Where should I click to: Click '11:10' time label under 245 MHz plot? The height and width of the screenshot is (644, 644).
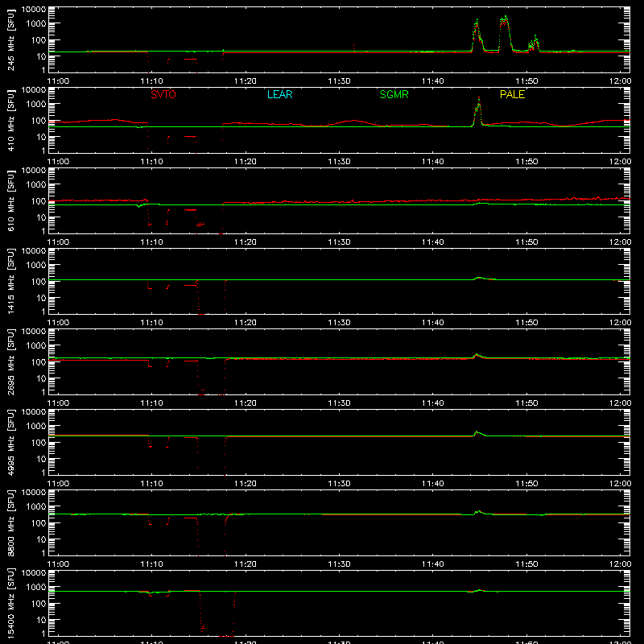pos(151,81)
